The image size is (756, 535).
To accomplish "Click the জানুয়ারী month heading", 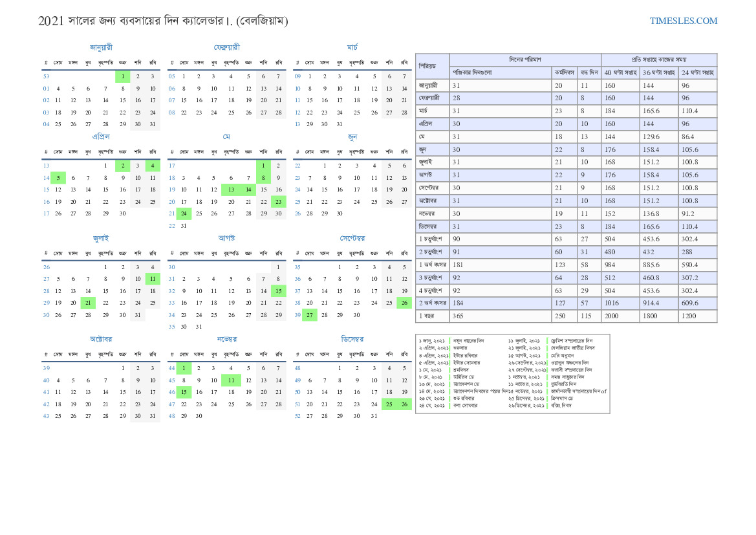I will (101, 47).
